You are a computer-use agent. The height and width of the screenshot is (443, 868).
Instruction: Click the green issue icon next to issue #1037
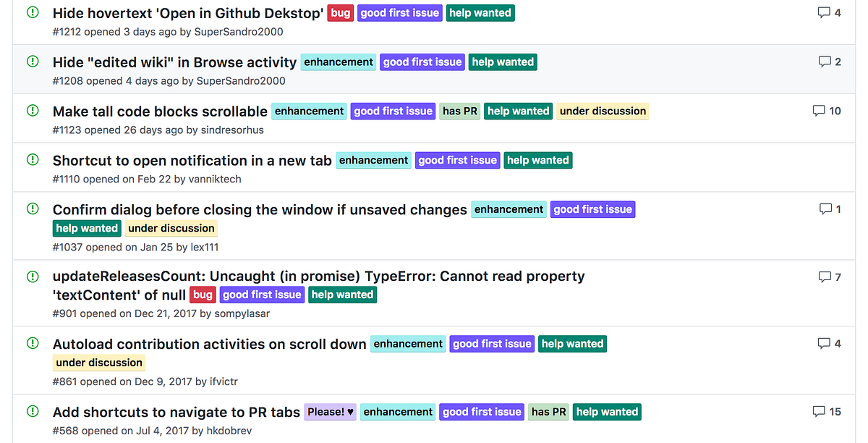(x=33, y=209)
